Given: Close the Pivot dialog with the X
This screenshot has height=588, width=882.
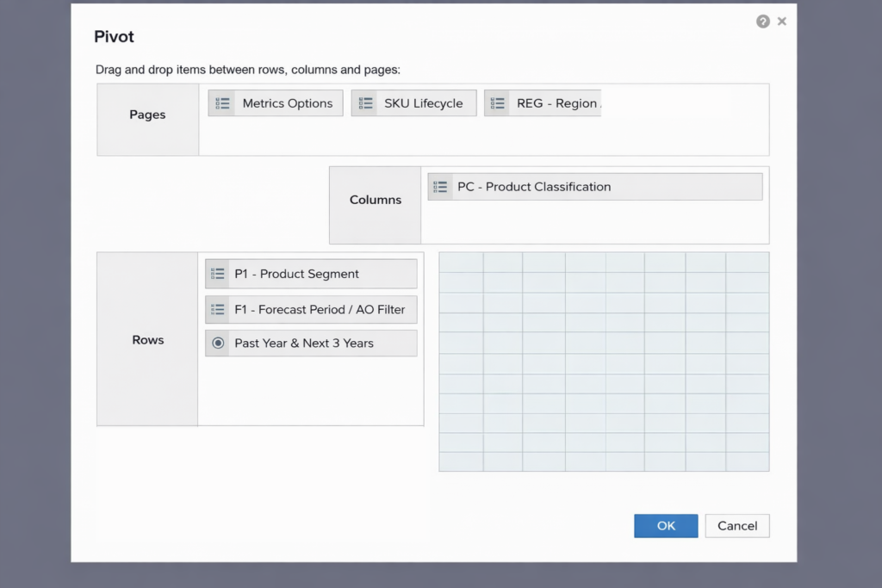Looking at the screenshot, I should point(782,21).
